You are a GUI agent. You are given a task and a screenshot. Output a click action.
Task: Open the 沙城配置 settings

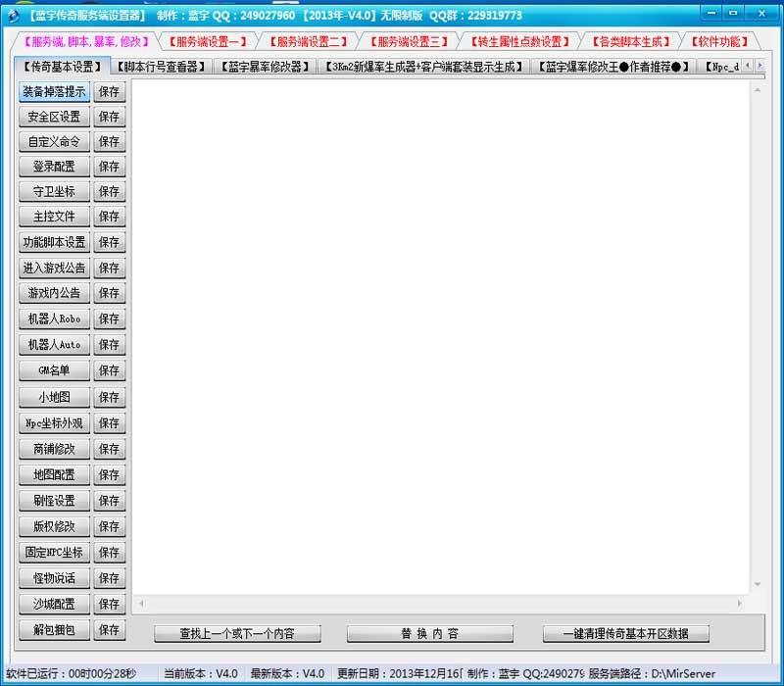coord(55,604)
